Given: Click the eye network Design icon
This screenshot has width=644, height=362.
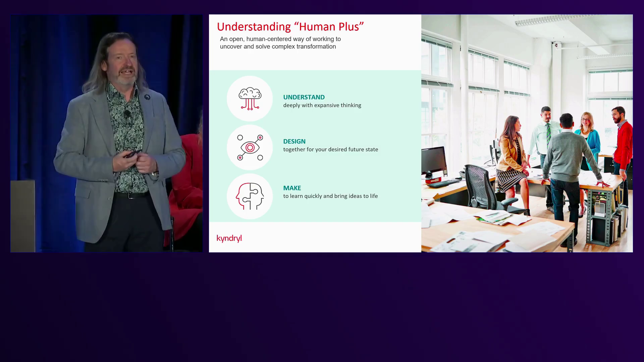Looking at the screenshot, I should (250, 147).
